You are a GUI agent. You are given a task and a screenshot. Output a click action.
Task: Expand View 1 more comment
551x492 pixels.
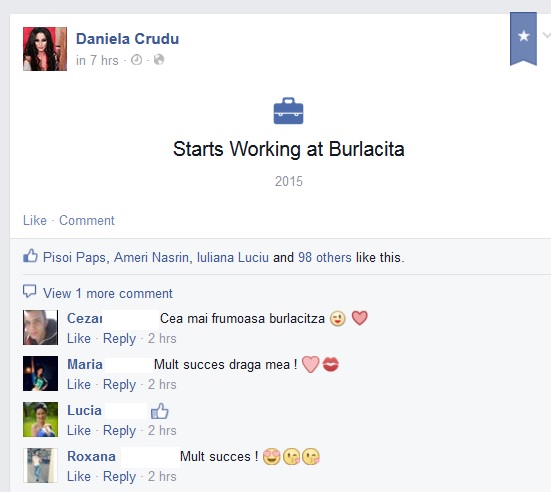(108, 293)
